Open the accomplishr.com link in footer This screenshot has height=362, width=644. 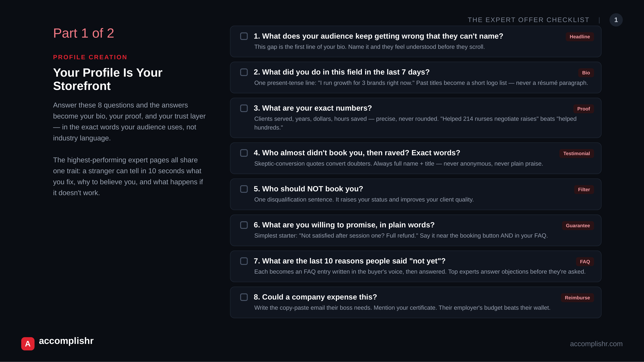coord(596,344)
